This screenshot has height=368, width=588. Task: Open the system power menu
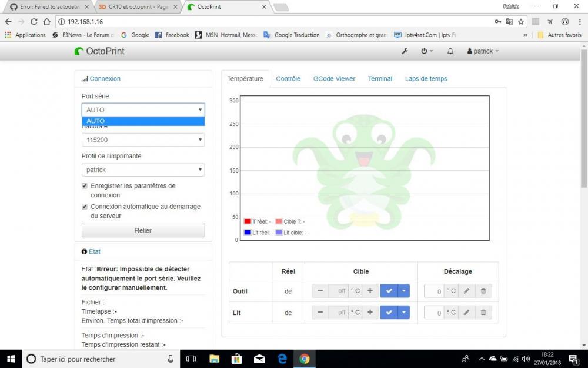pyautogui.click(x=427, y=51)
